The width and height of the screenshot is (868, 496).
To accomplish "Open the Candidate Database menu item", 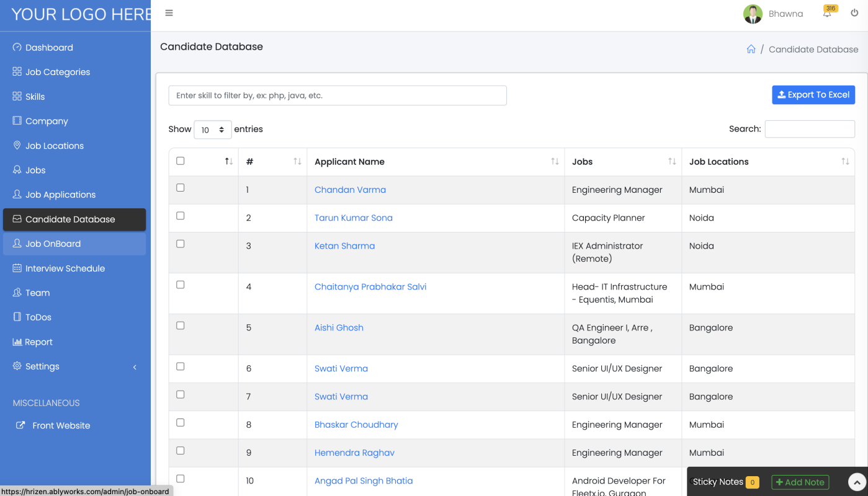I will pyautogui.click(x=70, y=219).
